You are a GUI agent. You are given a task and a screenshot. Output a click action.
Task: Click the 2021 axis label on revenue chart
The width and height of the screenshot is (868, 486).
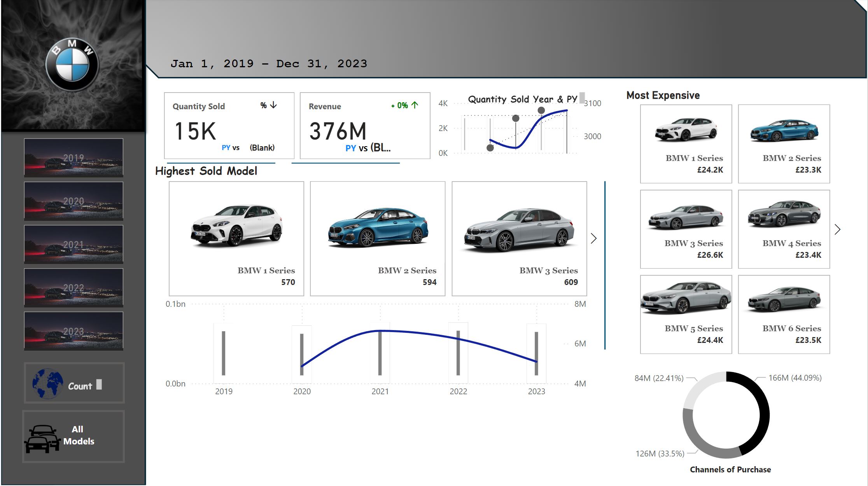[380, 392]
